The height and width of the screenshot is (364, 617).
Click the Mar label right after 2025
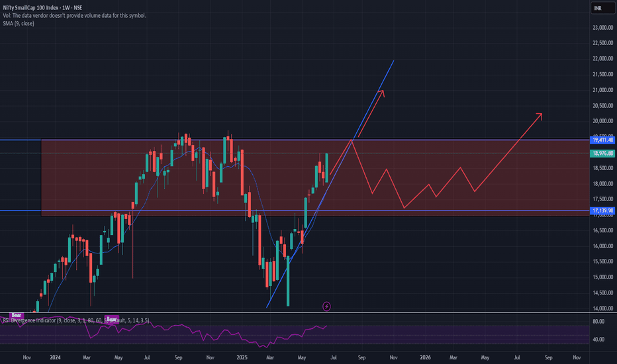pos(270,357)
